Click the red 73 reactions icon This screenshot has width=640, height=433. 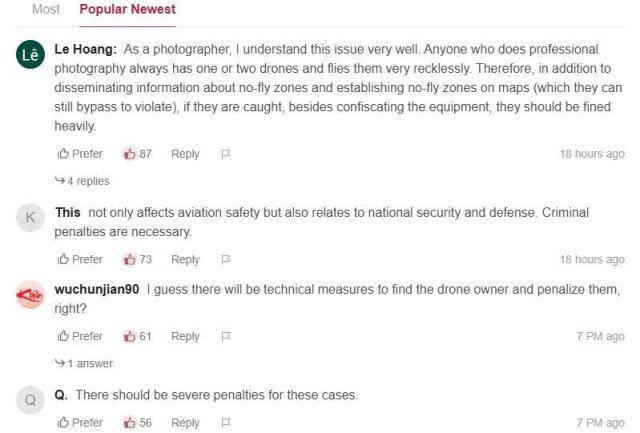pyautogui.click(x=129, y=259)
